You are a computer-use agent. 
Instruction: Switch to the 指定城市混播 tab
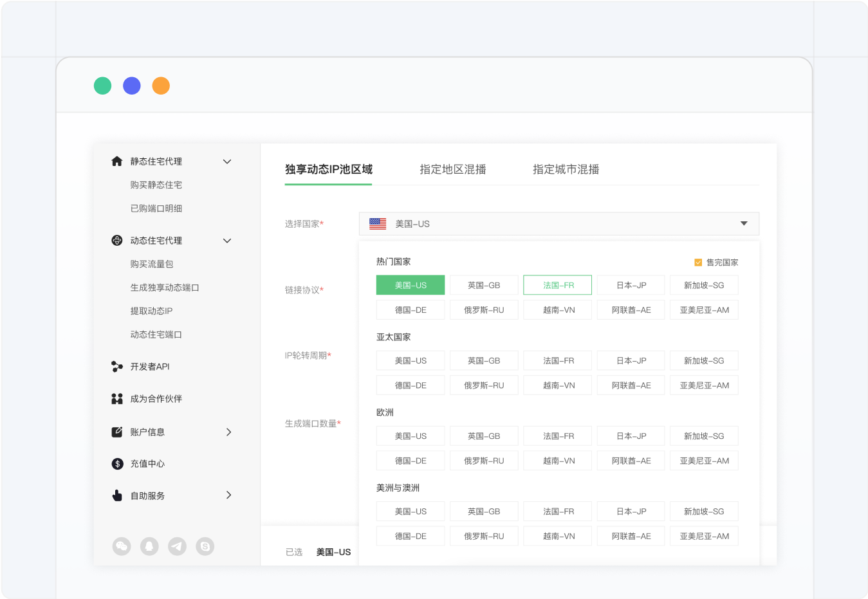tap(566, 170)
